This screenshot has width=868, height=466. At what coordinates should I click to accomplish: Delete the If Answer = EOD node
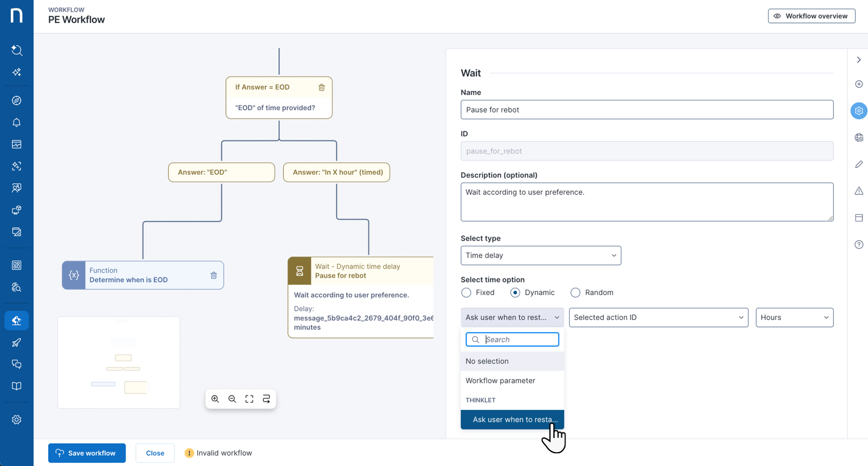click(x=321, y=88)
